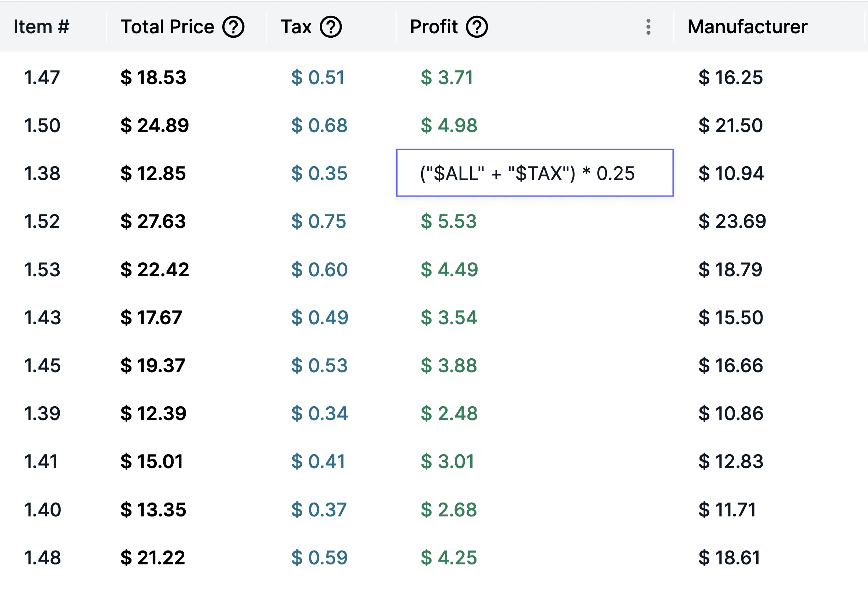Open the Profit column options menu

coord(648,27)
